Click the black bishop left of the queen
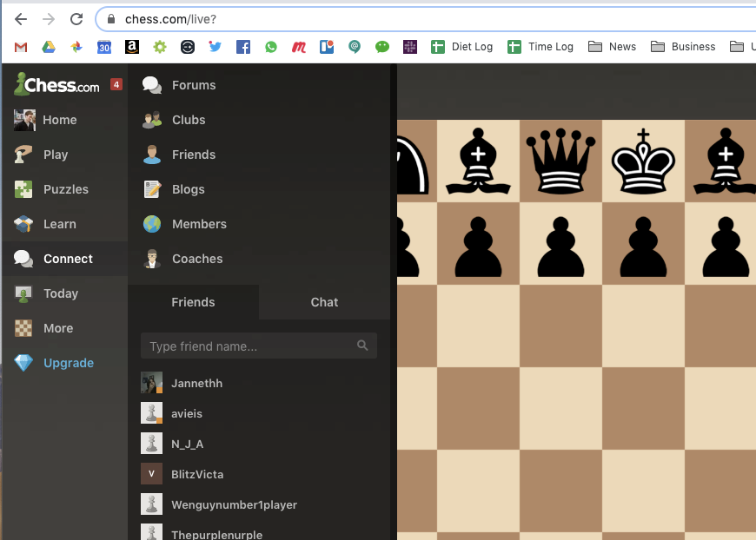756x540 pixels. pos(478,161)
